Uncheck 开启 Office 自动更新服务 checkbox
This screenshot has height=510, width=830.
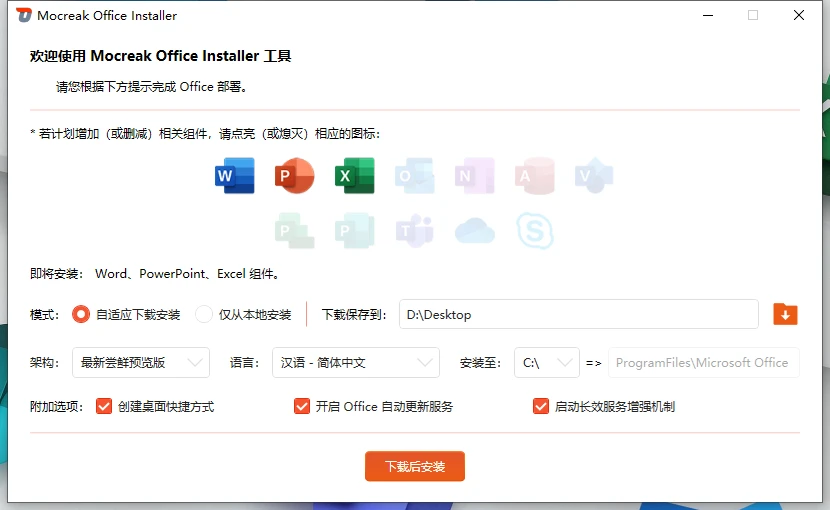pyautogui.click(x=302, y=406)
